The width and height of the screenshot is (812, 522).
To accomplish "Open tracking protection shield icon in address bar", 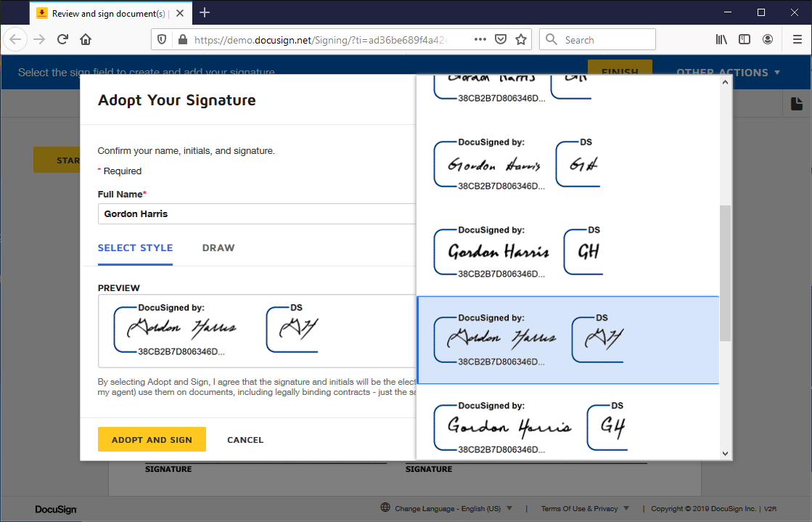I will tap(162, 39).
